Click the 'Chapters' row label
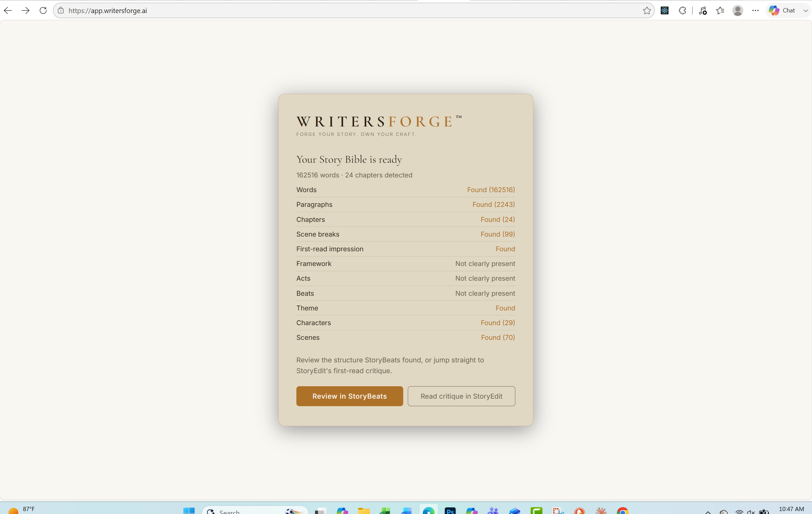Image resolution: width=812 pixels, height=514 pixels. [310, 219]
